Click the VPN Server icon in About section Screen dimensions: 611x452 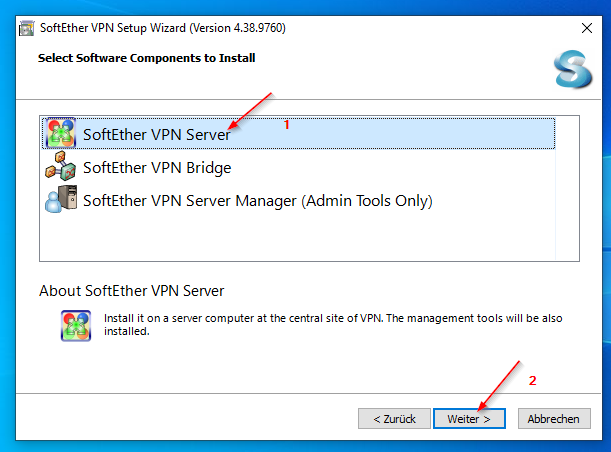coord(76,325)
